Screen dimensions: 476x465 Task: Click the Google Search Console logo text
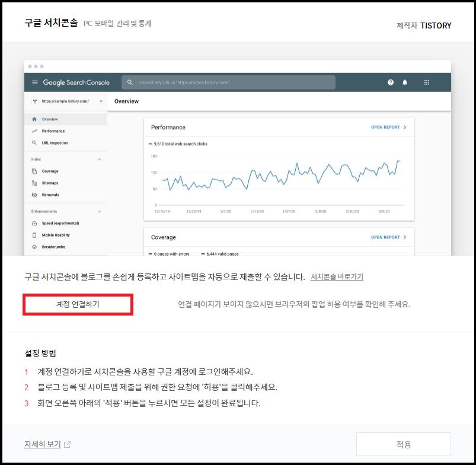[76, 82]
